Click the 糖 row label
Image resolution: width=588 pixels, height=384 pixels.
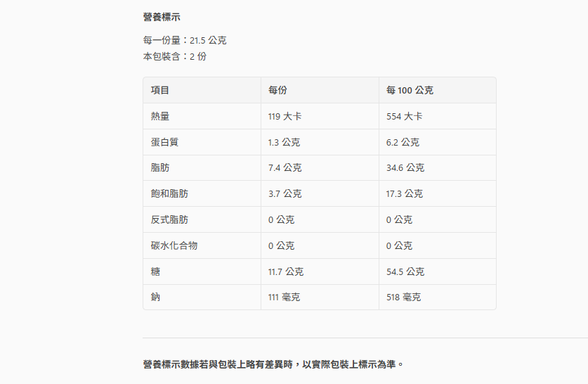(155, 271)
